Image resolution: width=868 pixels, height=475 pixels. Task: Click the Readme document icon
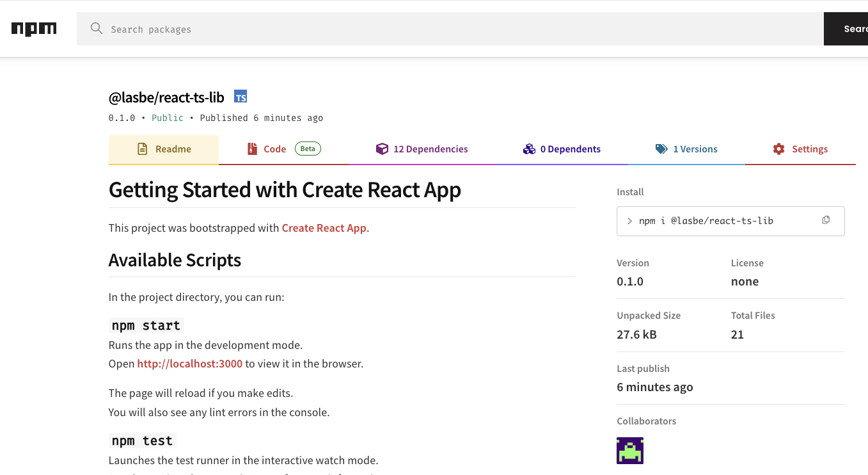tap(143, 149)
